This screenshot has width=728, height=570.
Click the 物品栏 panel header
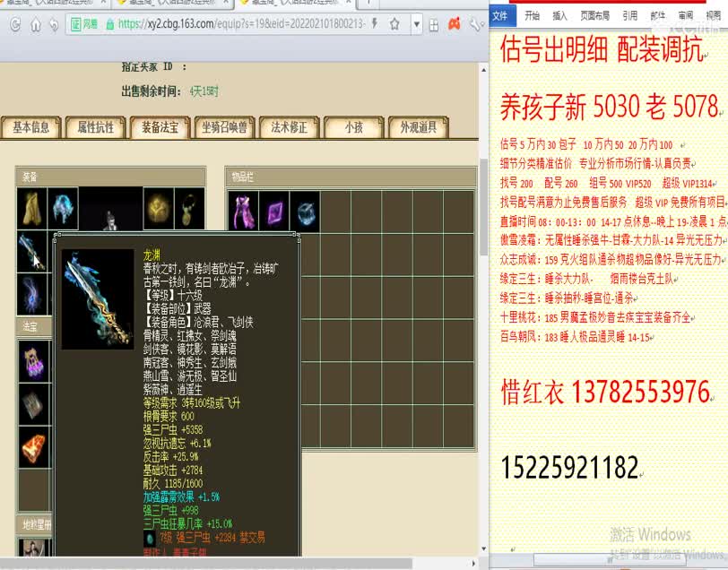coord(351,177)
